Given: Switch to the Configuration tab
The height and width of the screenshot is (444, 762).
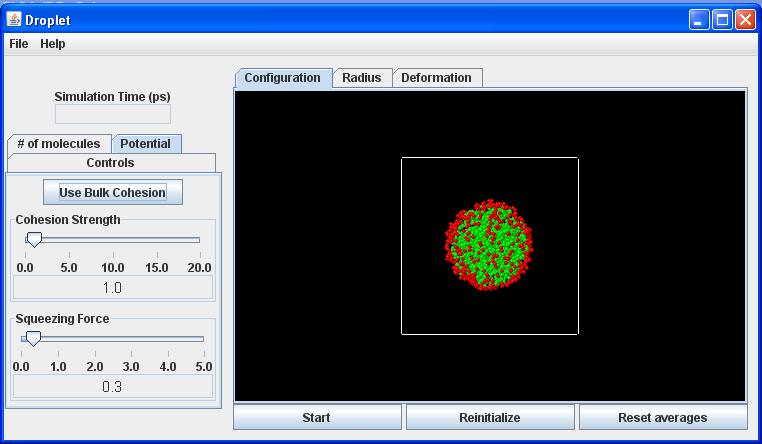Looking at the screenshot, I should (283, 78).
